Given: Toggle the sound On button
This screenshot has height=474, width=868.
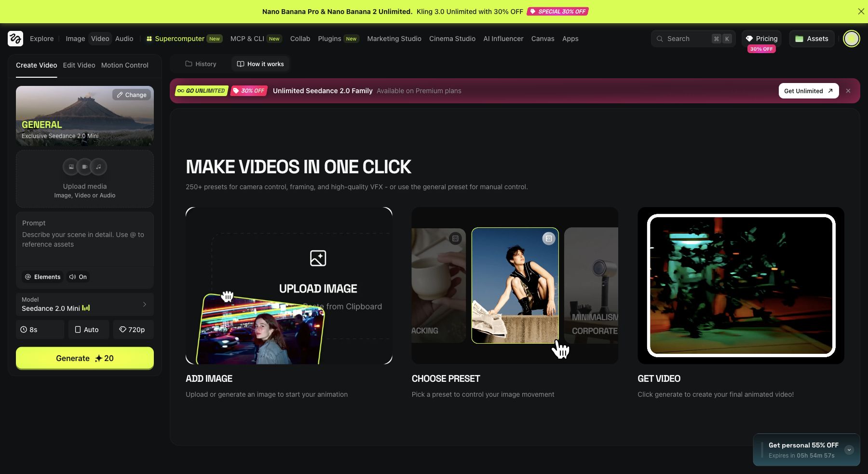Looking at the screenshot, I should 78,277.
